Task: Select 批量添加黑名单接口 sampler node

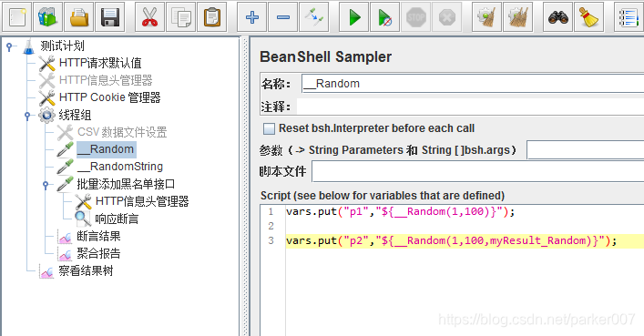Action: point(126,184)
